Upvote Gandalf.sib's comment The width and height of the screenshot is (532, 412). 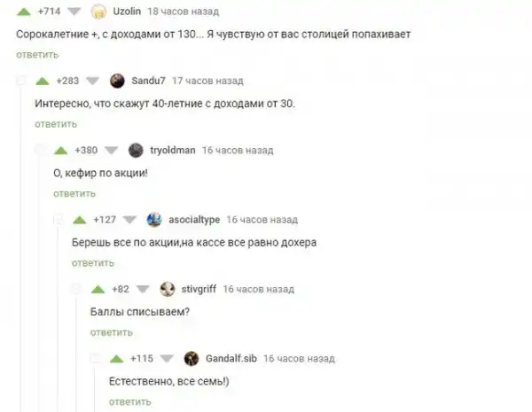tap(117, 359)
